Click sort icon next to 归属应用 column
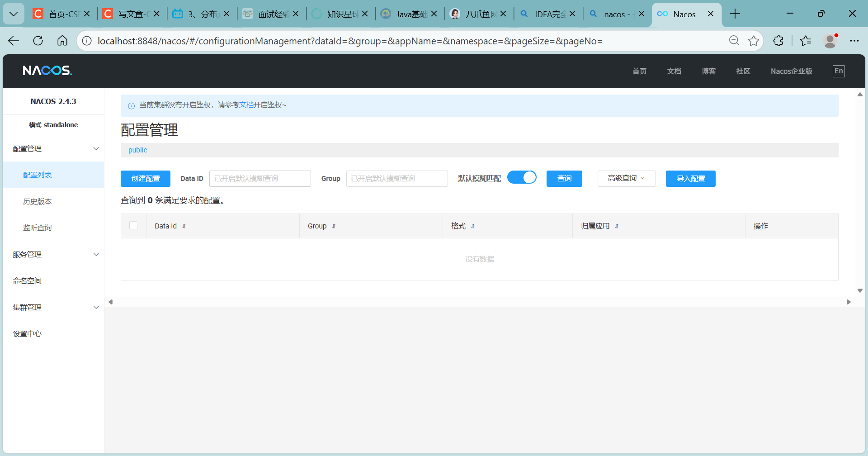The width and height of the screenshot is (868, 456). tap(617, 226)
